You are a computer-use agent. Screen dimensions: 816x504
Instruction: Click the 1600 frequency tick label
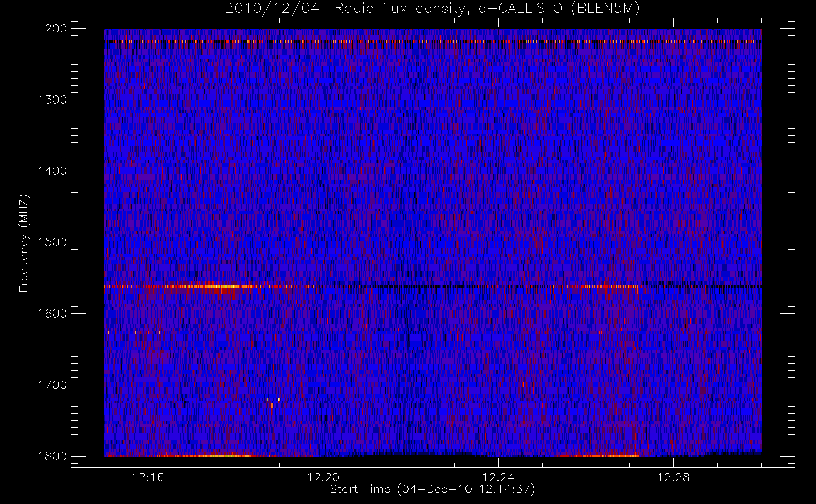point(52,313)
